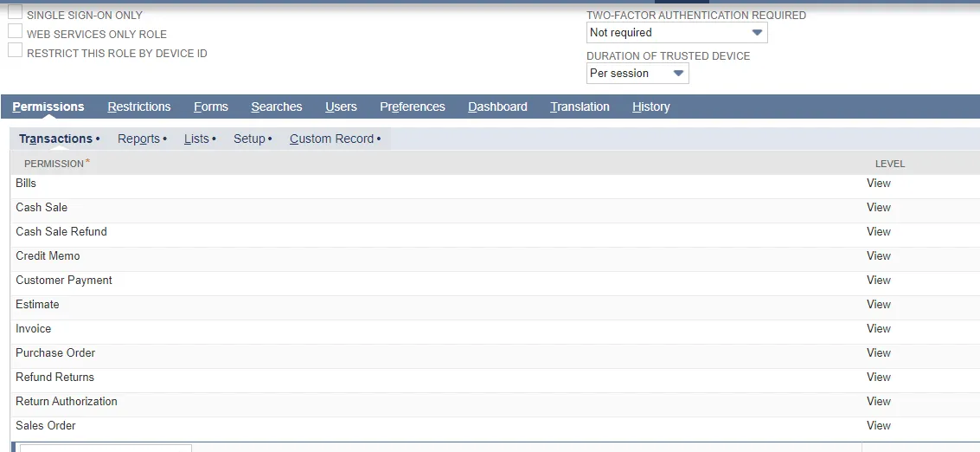Switch to the Reports subtab

pyautogui.click(x=142, y=139)
